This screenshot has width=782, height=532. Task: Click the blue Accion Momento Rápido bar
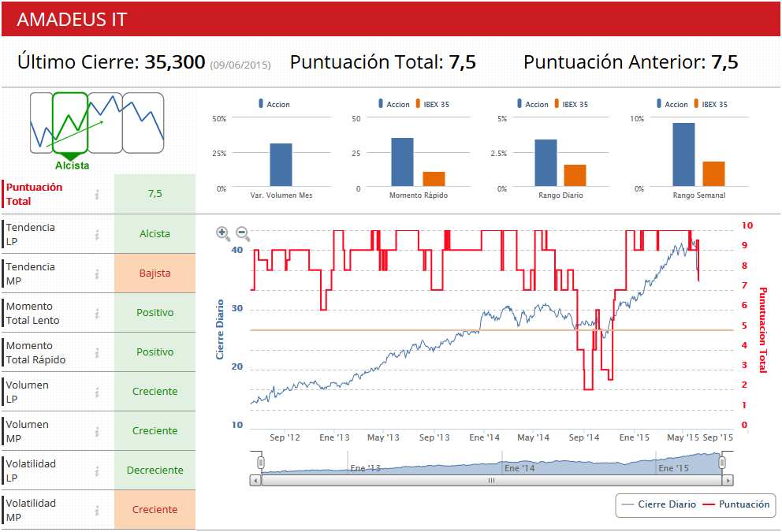pos(403,162)
